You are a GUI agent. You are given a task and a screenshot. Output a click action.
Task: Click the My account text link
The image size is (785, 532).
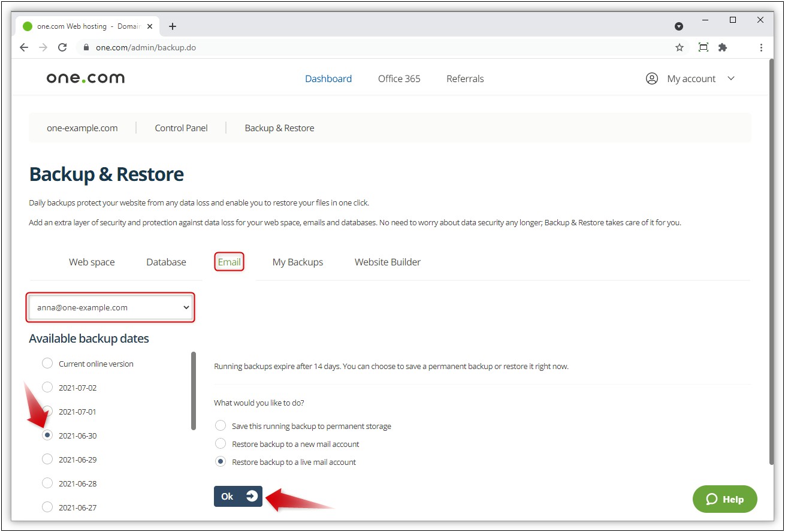692,78
